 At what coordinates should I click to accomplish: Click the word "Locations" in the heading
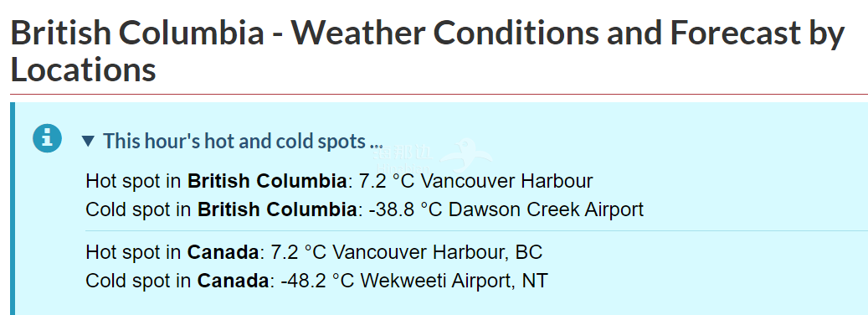click(83, 70)
